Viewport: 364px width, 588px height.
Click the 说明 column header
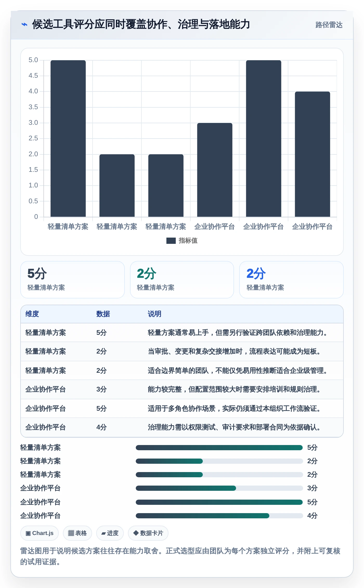click(154, 314)
